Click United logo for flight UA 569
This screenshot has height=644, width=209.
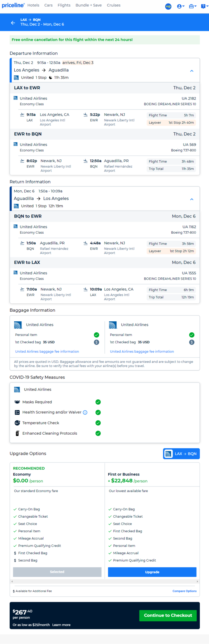(x=16, y=144)
